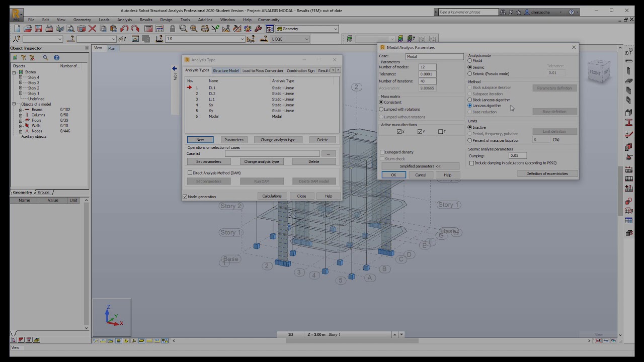Click the signed-in user drenzoche icon
The image size is (644, 362).
tap(527, 12)
